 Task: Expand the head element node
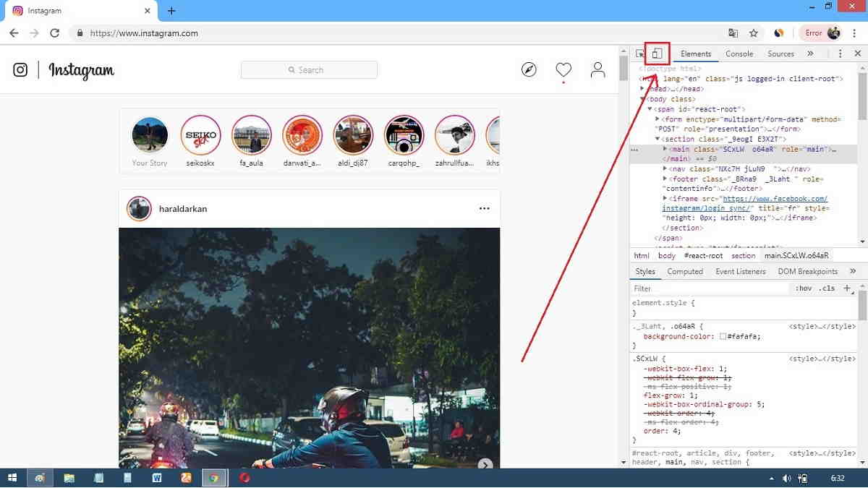pyautogui.click(x=642, y=89)
